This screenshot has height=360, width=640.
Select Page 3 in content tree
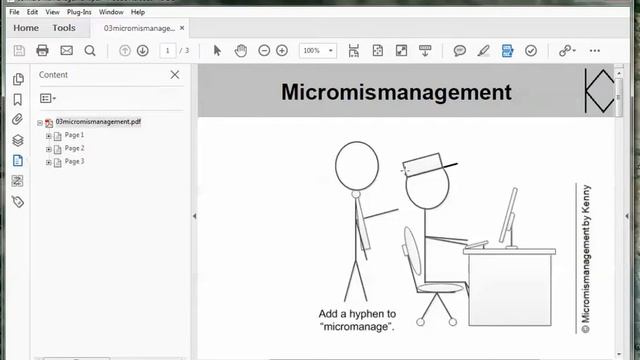74,161
